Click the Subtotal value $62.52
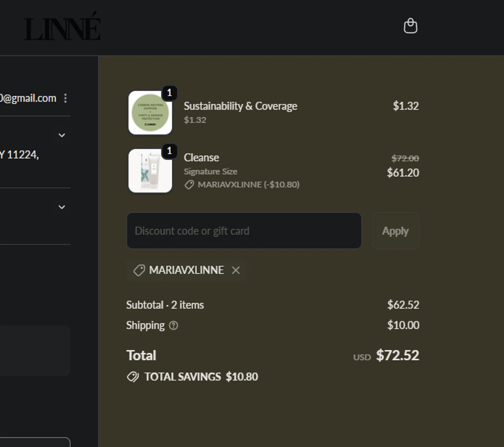 pyautogui.click(x=403, y=305)
